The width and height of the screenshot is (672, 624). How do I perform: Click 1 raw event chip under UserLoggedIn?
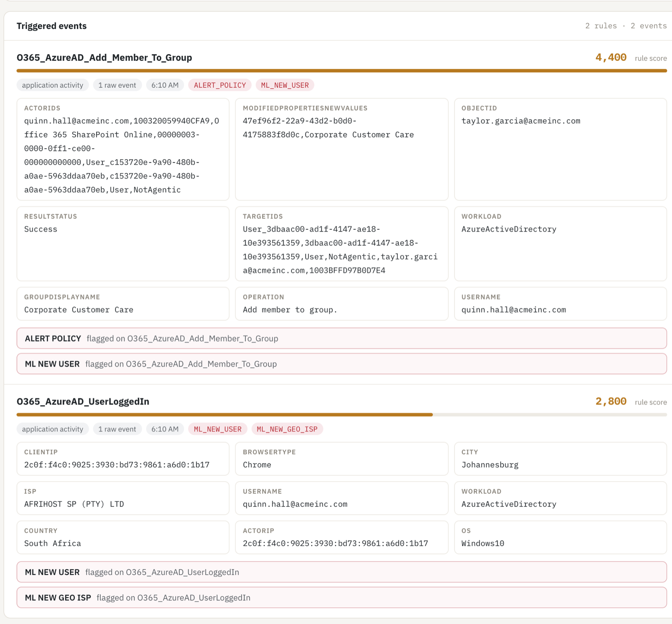[117, 429]
